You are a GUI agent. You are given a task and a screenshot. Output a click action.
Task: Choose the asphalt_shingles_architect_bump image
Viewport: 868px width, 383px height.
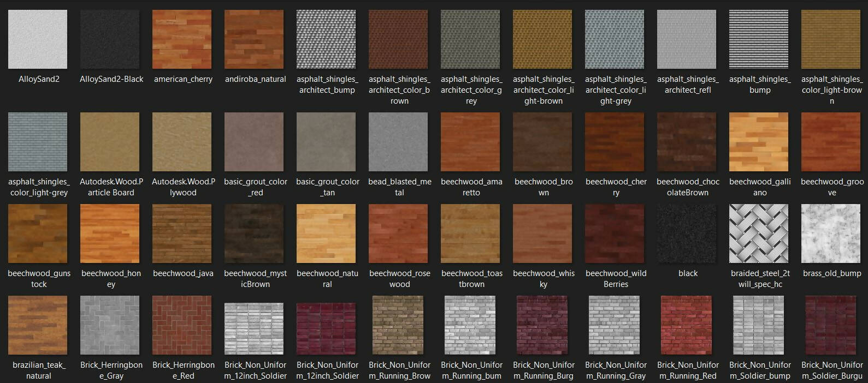pos(326,39)
